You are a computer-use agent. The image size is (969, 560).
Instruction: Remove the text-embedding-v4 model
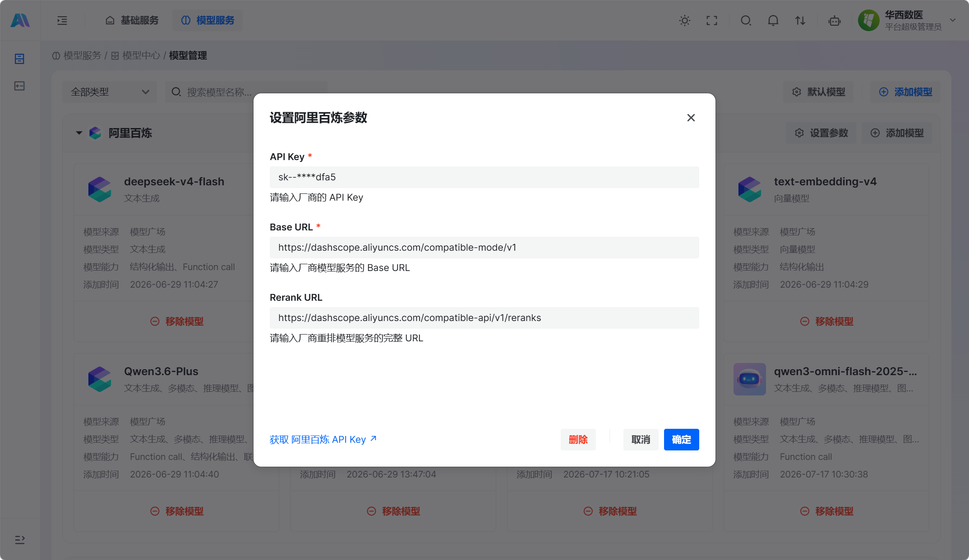827,321
